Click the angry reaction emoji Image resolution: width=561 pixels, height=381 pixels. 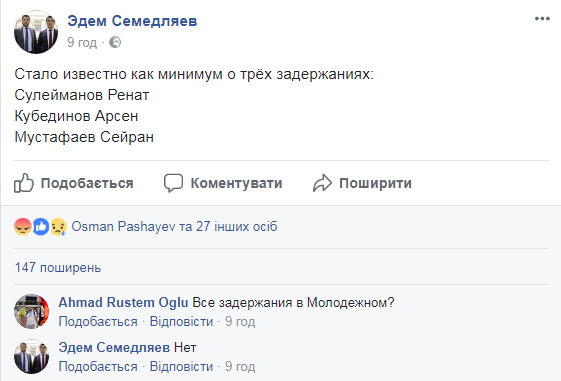click(x=23, y=226)
